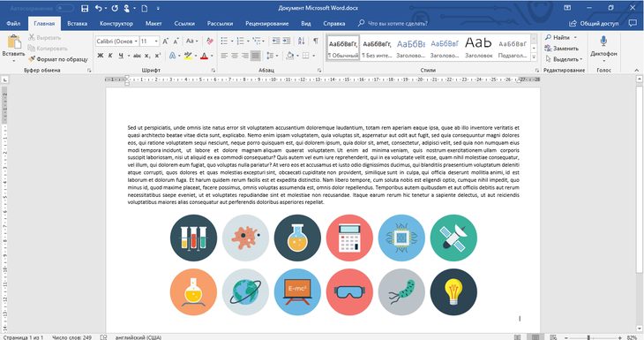This screenshot has height=340, width=644.
Task: Center align the paragraph text
Action: point(235,56)
